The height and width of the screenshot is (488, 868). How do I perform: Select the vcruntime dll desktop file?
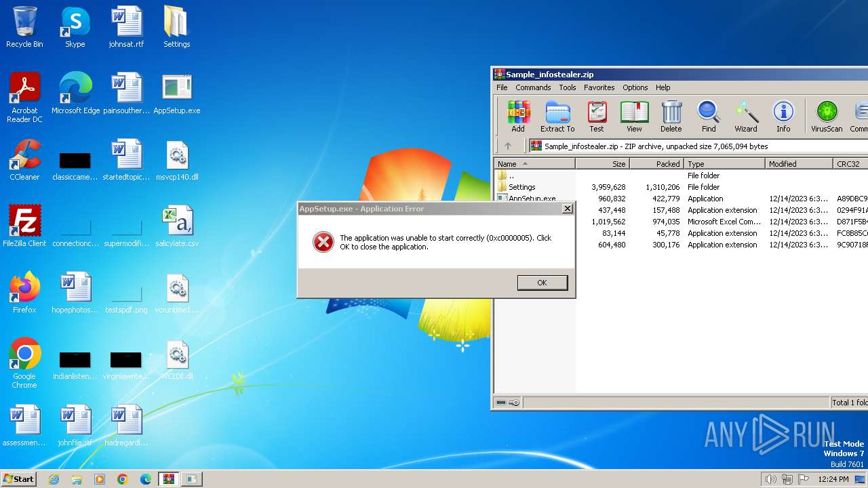(x=177, y=293)
